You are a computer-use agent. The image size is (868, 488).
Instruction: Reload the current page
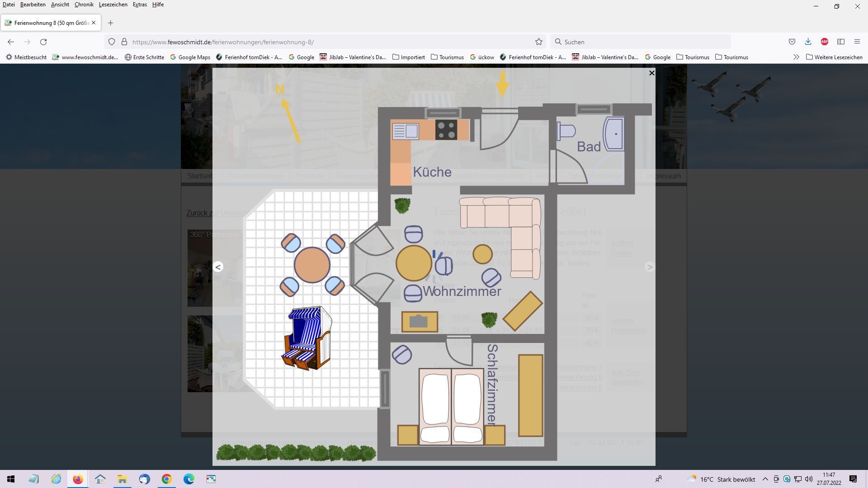pyautogui.click(x=43, y=42)
